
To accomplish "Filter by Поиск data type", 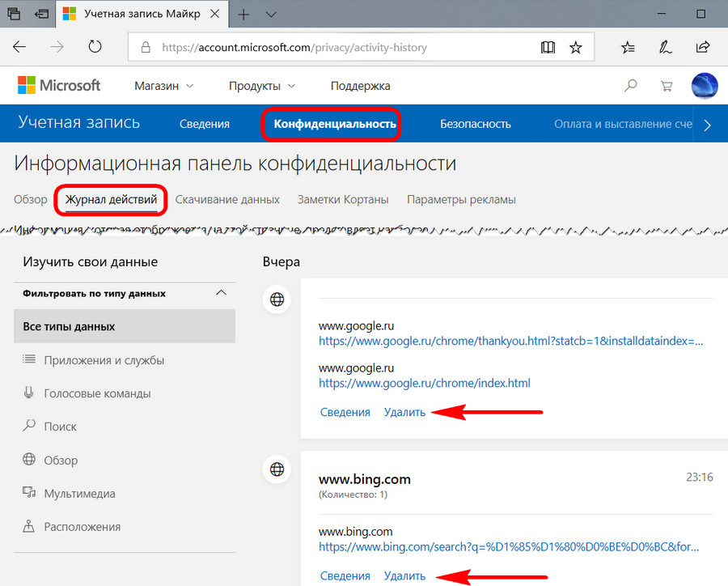I will [x=61, y=427].
